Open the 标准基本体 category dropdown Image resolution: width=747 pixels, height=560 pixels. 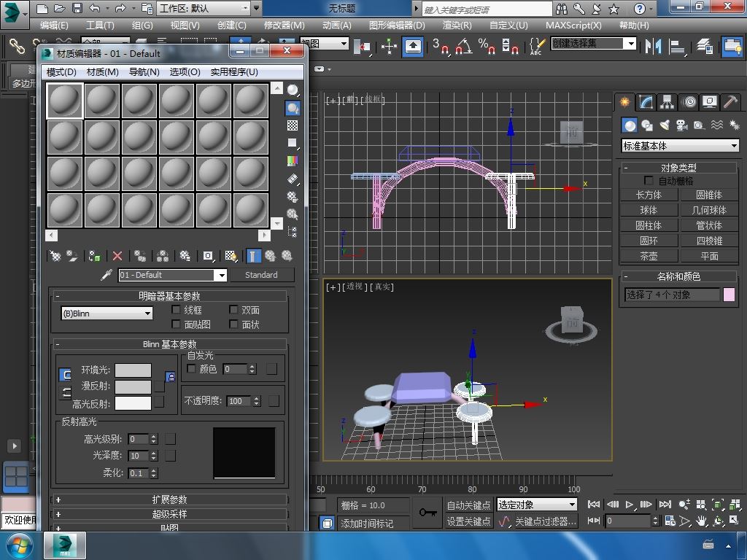point(680,146)
